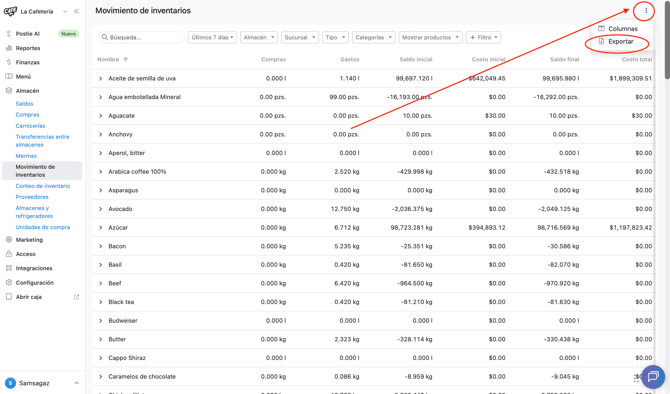This screenshot has width=670, height=394.
Task: Click the Integraciones grid icon
Action: [x=9, y=268]
